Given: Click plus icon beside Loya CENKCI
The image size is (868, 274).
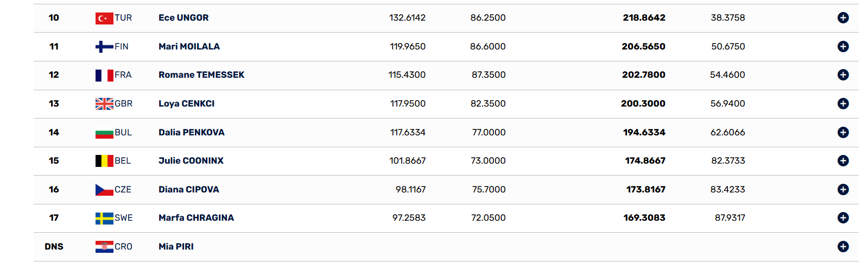Looking at the screenshot, I should tap(842, 103).
